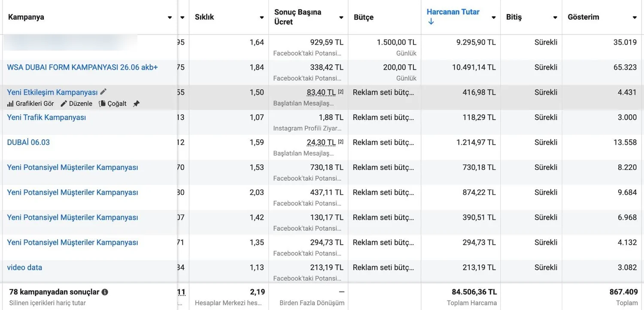Click the 1,88 TL cost per result value
Viewport: 644px width, 310px height.
click(331, 117)
